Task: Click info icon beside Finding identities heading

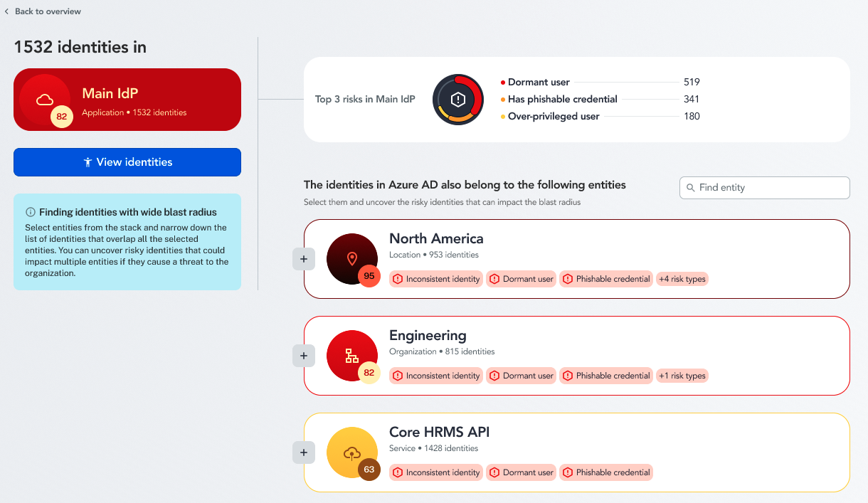Action: 31,212
